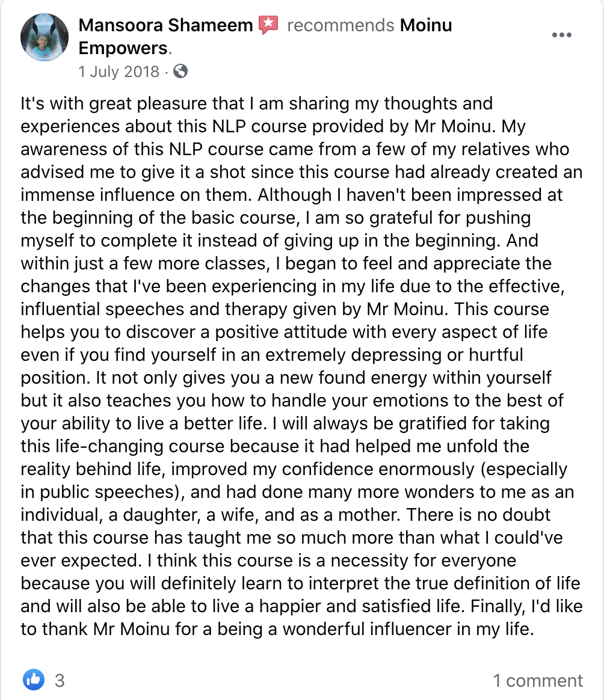Click the globe public audience icon
Image resolution: width=604 pixels, height=700 pixels.
180,71
